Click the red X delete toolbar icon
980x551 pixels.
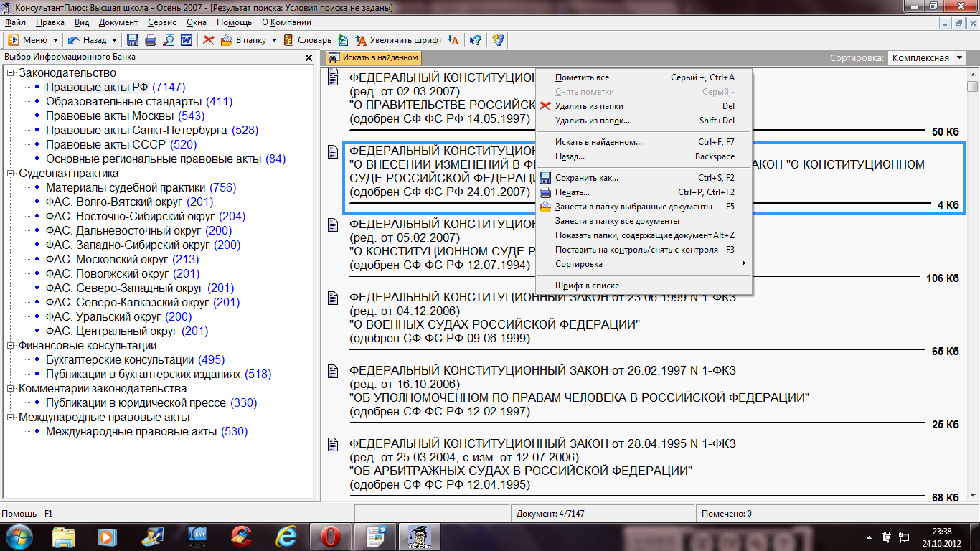pos(209,40)
